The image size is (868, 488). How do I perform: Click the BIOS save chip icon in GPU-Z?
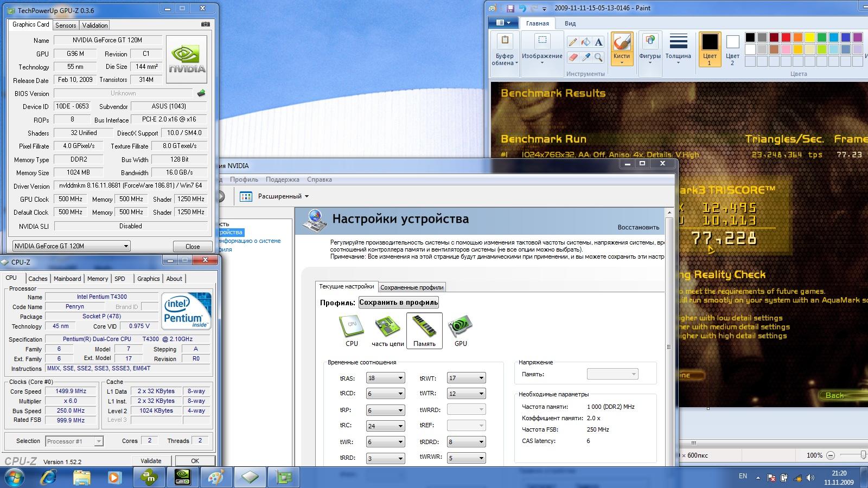[x=201, y=93]
